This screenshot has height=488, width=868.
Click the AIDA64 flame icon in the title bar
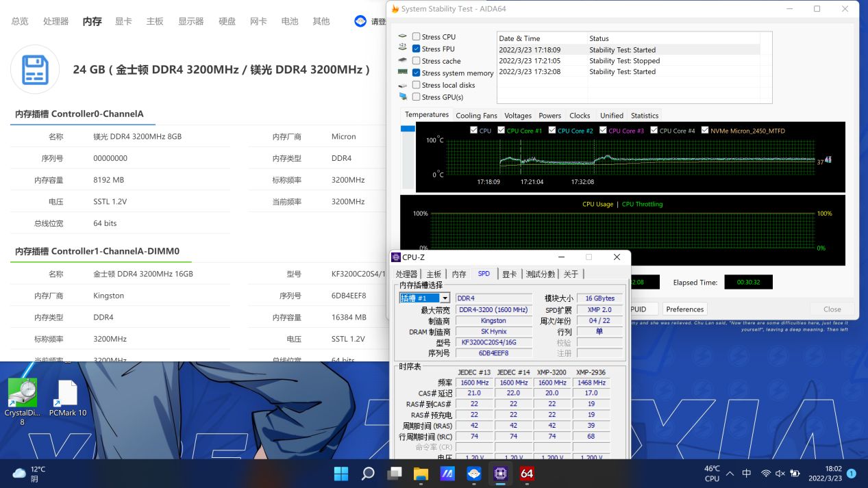point(395,9)
